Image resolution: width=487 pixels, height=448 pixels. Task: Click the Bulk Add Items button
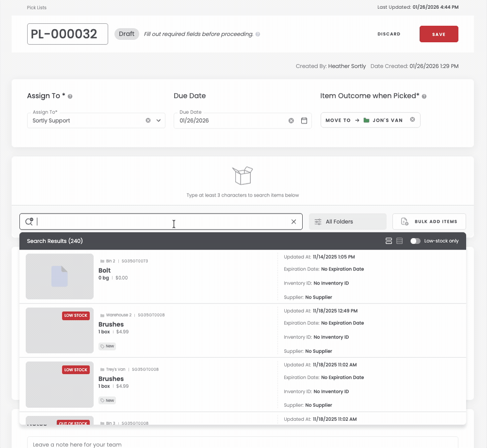(x=429, y=222)
